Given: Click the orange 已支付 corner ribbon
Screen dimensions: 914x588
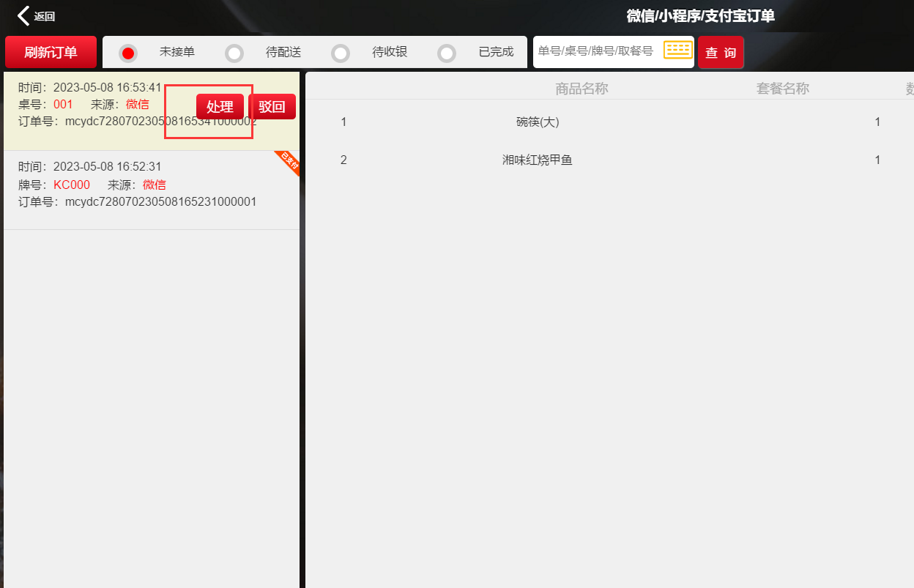Looking at the screenshot, I should [289, 163].
